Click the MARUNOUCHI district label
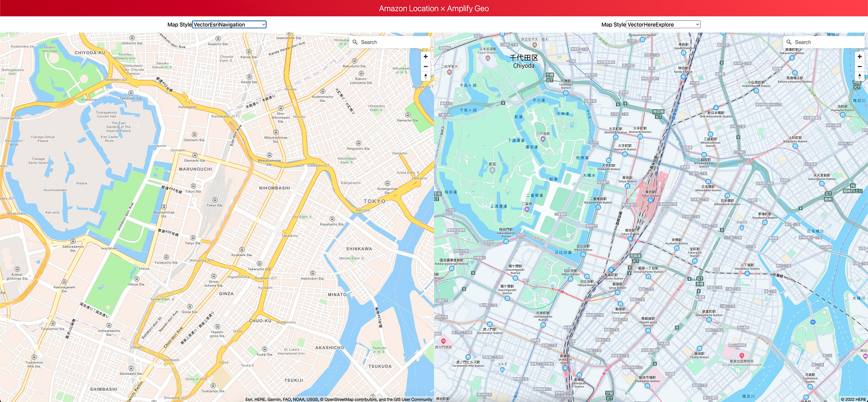The height and width of the screenshot is (402, 868). 195,169
